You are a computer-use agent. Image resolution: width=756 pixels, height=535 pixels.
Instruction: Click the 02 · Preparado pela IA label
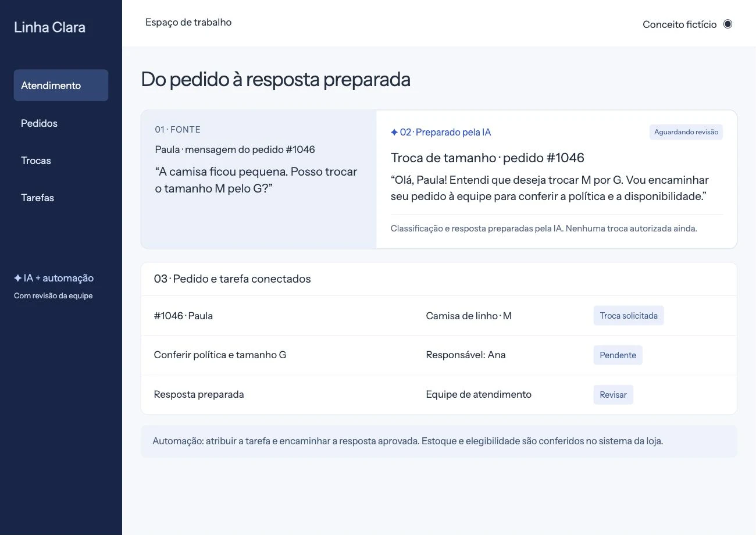click(445, 132)
